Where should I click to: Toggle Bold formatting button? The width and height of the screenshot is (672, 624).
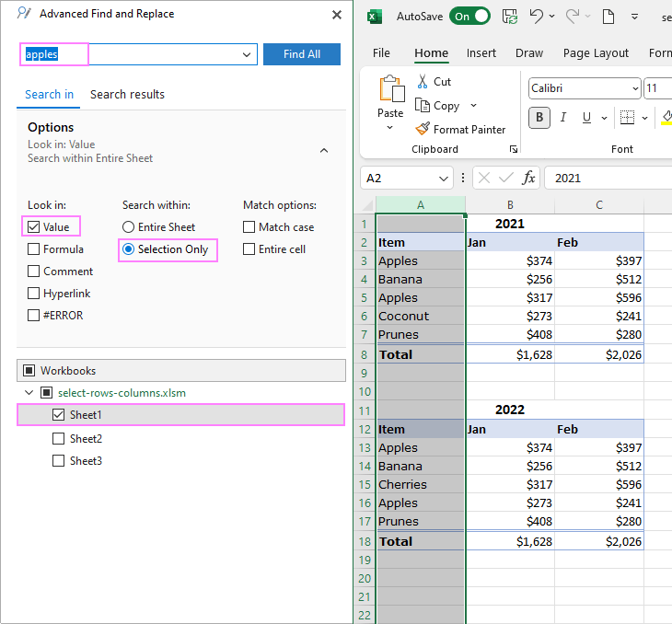pyautogui.click(x=539, y=117)
